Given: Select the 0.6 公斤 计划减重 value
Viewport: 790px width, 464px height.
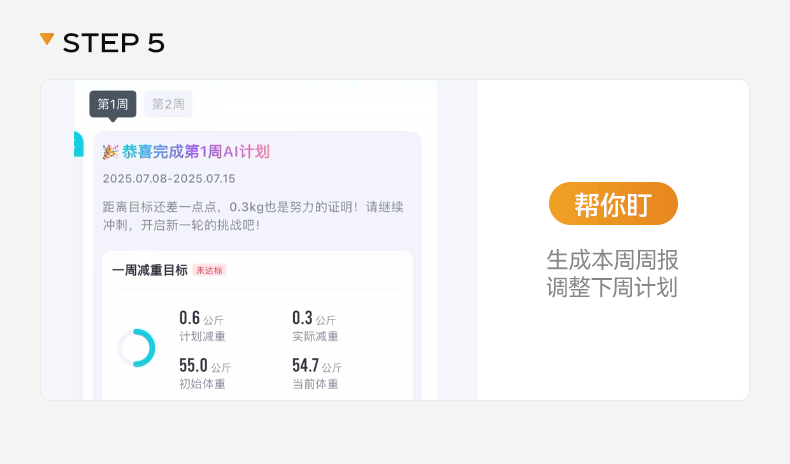Looking at the screenshot, I should pyautogui.click(x=202, y=326).
